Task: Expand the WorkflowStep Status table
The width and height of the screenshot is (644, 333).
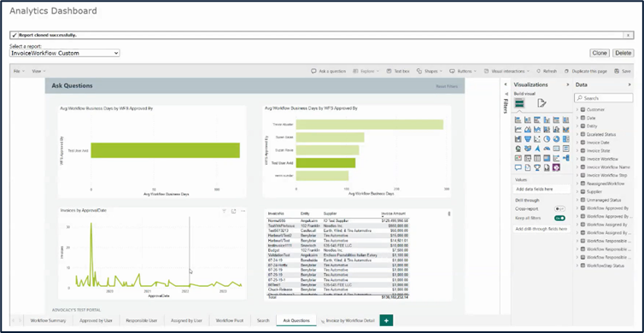Action: (x=577, y=266)
